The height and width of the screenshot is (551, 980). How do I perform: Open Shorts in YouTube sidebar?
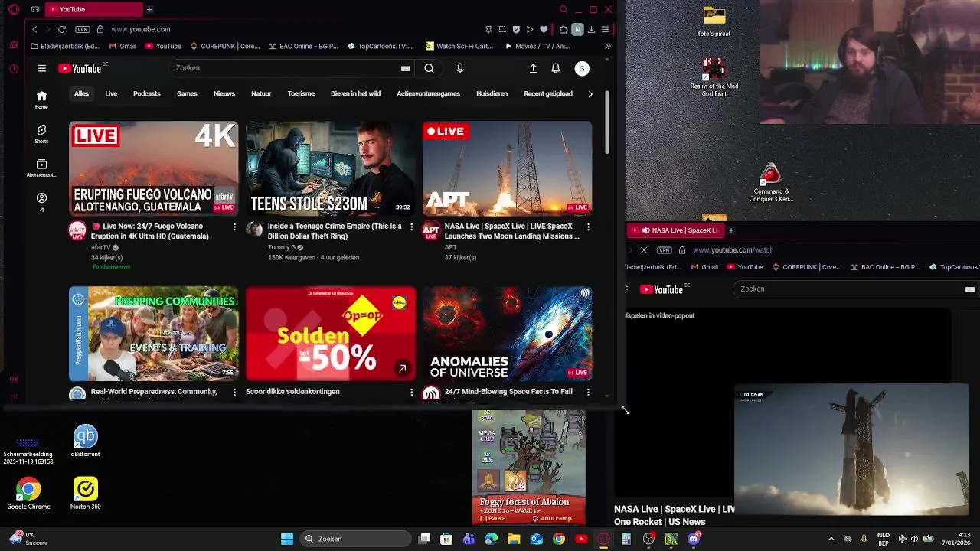[41, 133]
